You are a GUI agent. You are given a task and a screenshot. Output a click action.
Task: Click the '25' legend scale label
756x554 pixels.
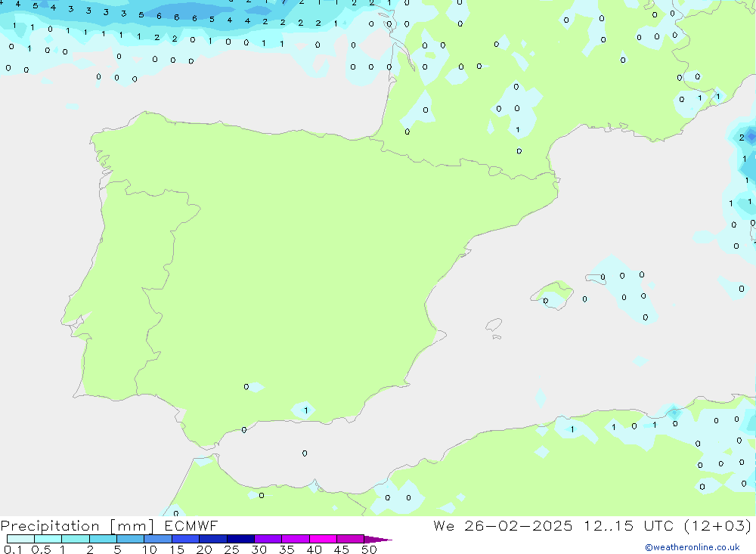click(x=232, y=549)
